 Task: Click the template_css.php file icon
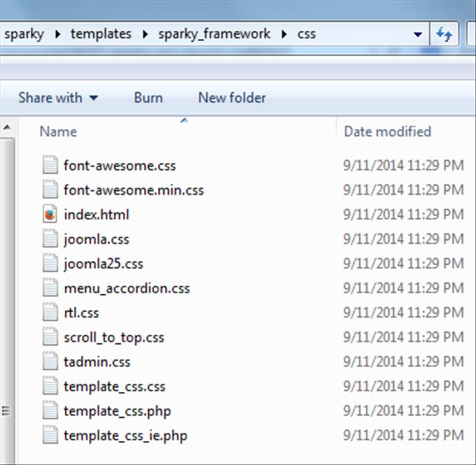50,411
